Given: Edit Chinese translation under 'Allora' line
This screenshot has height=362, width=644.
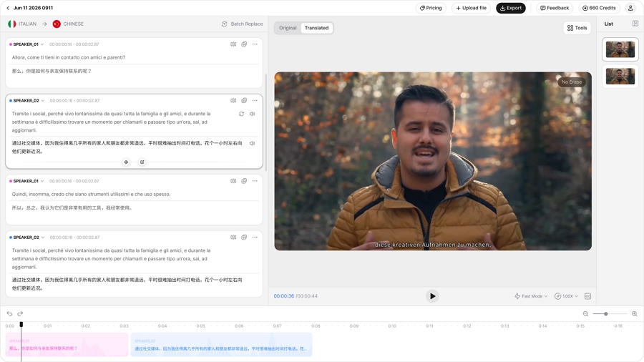Looking at the screenshot, I should (x=52, y=71).
